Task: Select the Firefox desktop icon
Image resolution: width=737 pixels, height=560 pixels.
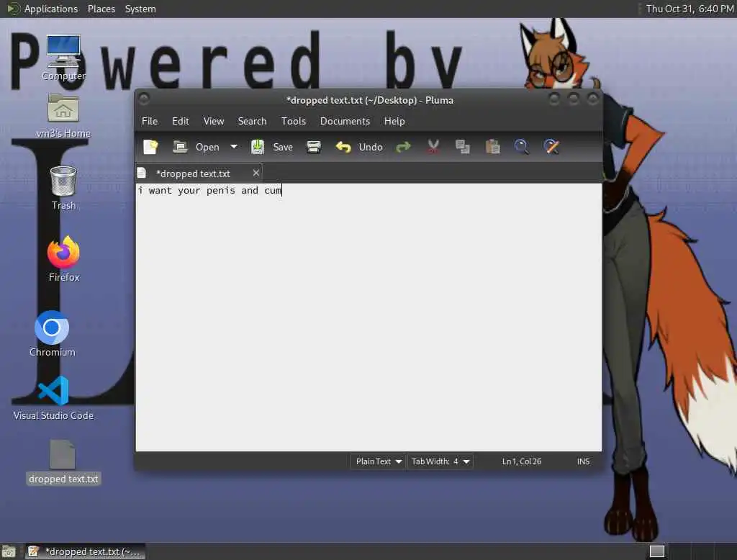Action: tap(64, 258)
